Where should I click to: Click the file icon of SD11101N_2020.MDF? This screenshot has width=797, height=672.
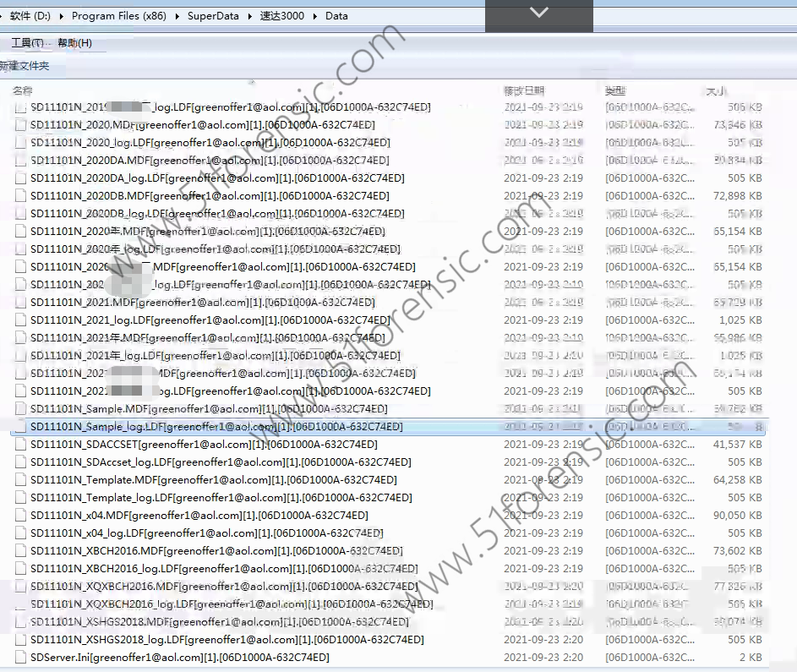21,125
